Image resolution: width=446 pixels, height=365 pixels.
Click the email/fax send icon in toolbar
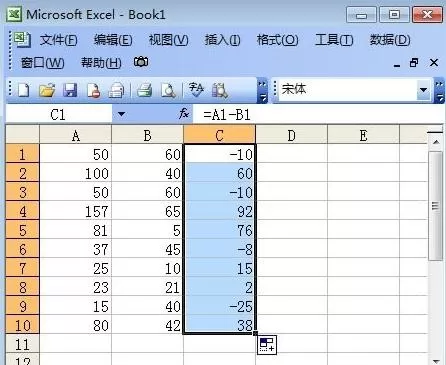116,90
